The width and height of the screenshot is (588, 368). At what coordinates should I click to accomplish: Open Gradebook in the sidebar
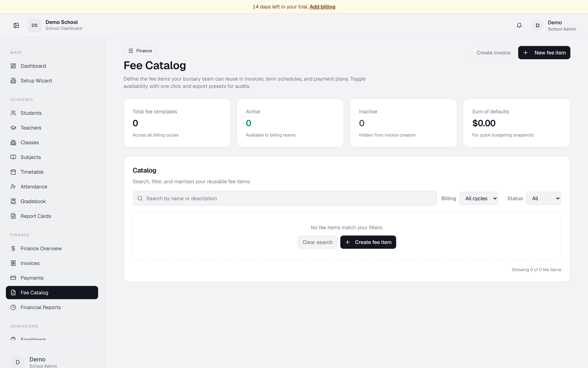click(x=52, y=201)
